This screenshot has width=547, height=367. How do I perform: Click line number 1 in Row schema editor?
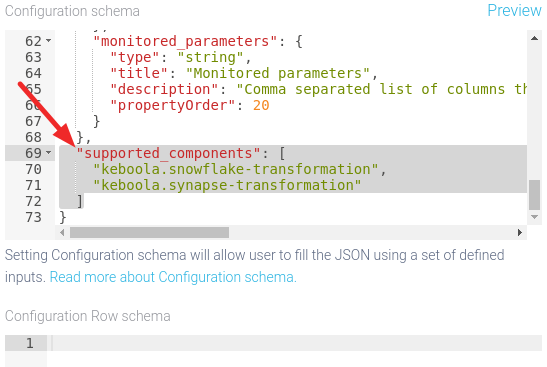(30, 343)
